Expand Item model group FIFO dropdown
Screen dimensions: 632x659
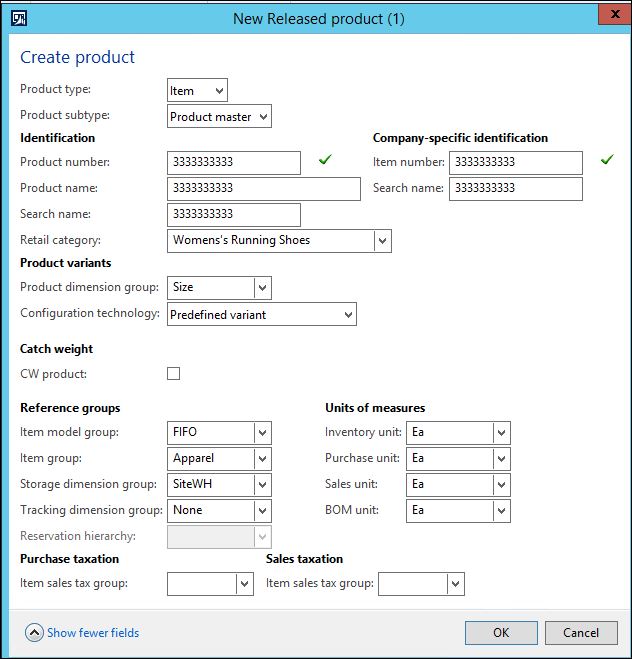point(262,433)
